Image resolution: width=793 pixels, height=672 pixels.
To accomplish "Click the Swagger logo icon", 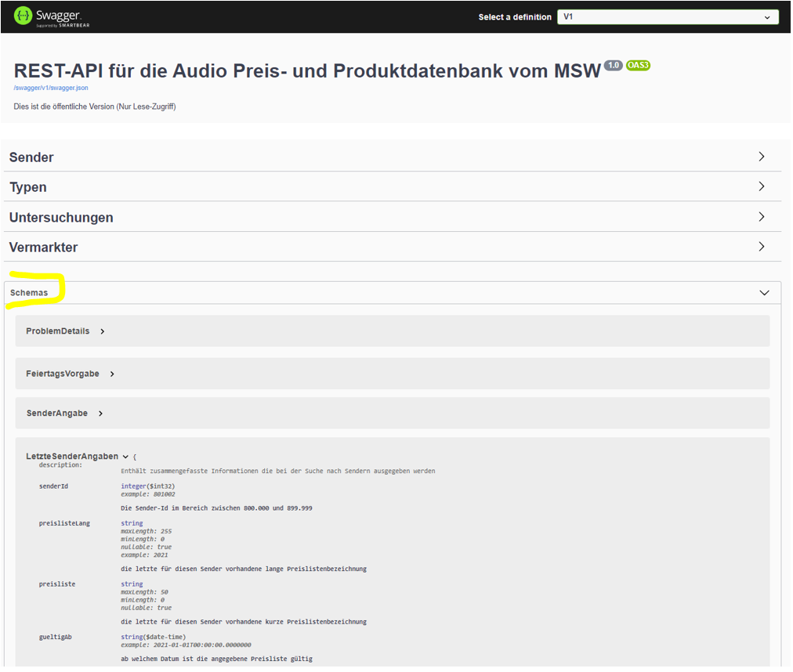I will click(23, 16).
